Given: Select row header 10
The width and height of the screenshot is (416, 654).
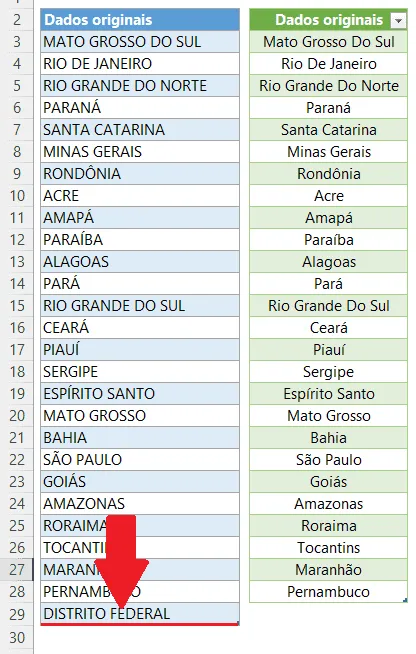Looking at the screenshot, I should coord(17,196).
